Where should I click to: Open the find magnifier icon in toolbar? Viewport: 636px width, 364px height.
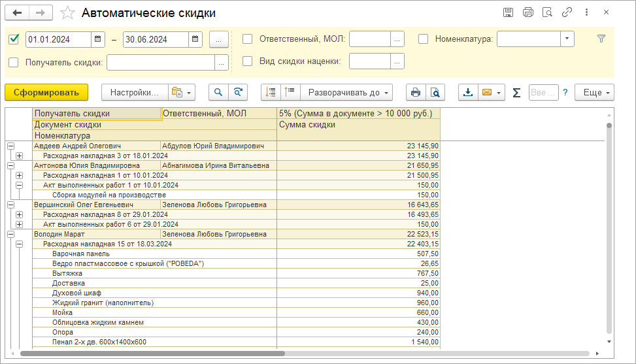pyautogui.click(x=218, y=93)
